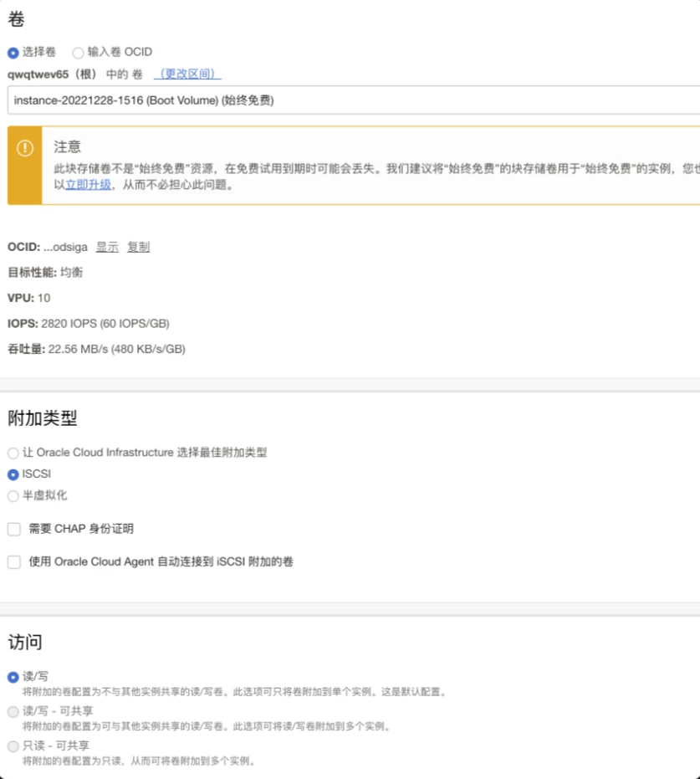Select the 只读 - 可共享 access option

click(x=13, y=746)
